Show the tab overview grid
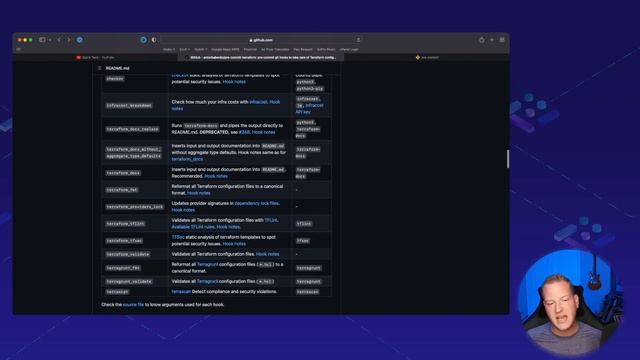The width and height of the screenshot is (640, 360). [502, 40]
